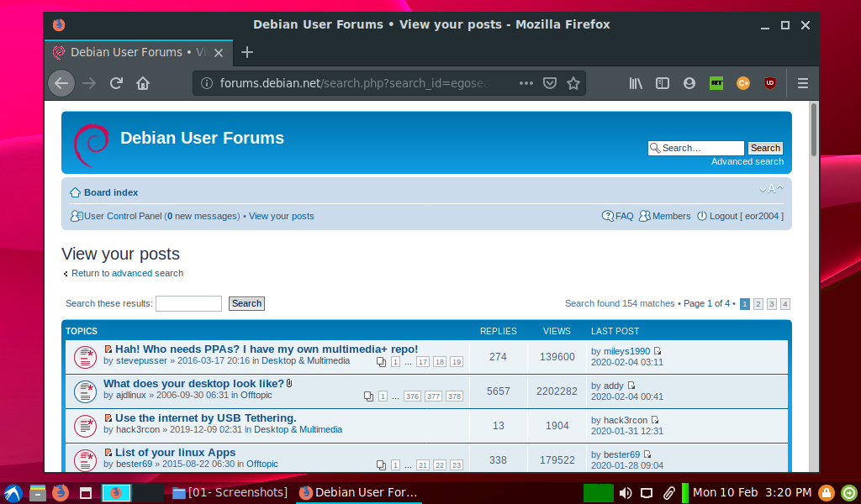Open View your posts link

pos(281,216)
